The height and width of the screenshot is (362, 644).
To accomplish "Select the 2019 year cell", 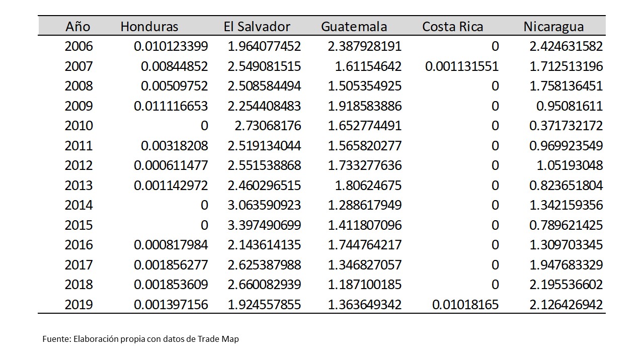I will [79, 304].
